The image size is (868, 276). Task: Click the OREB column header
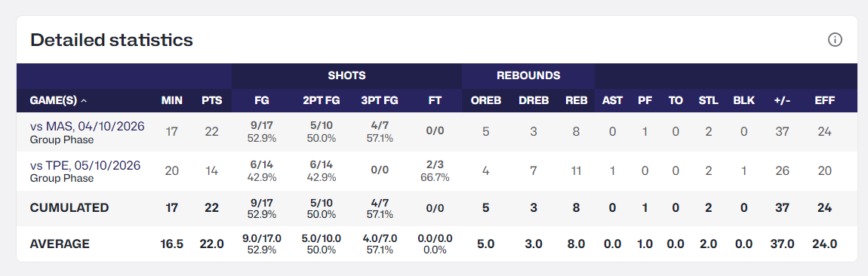485,100
